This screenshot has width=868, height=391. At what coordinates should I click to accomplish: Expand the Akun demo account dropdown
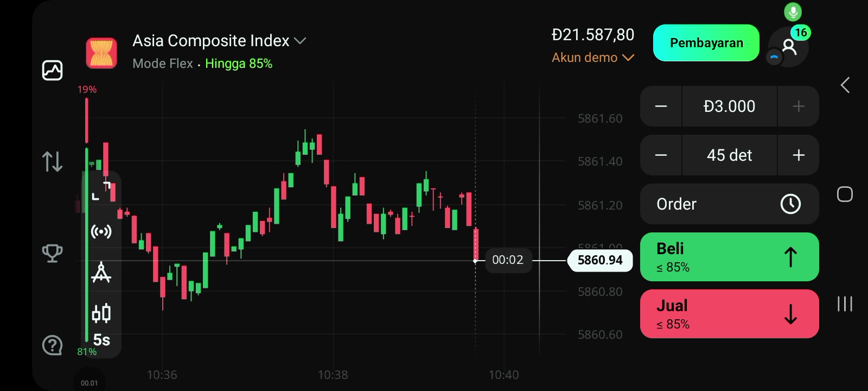point(593,58)
